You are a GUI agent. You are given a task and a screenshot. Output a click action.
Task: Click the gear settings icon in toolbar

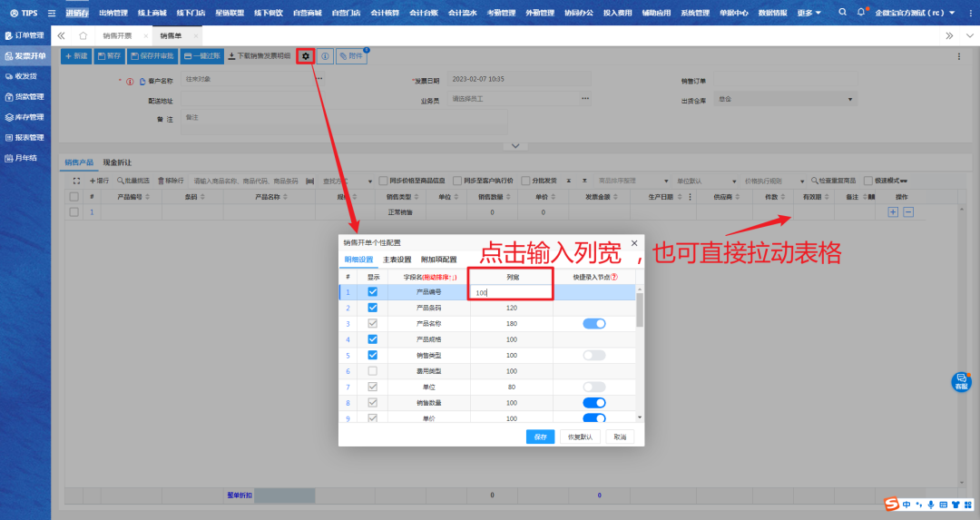tap(306, 56)
